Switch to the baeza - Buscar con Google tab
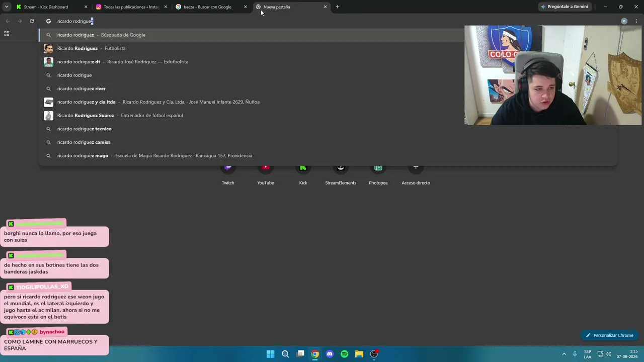The width and height of the screenshot is (644, 362). coord(207,7)
